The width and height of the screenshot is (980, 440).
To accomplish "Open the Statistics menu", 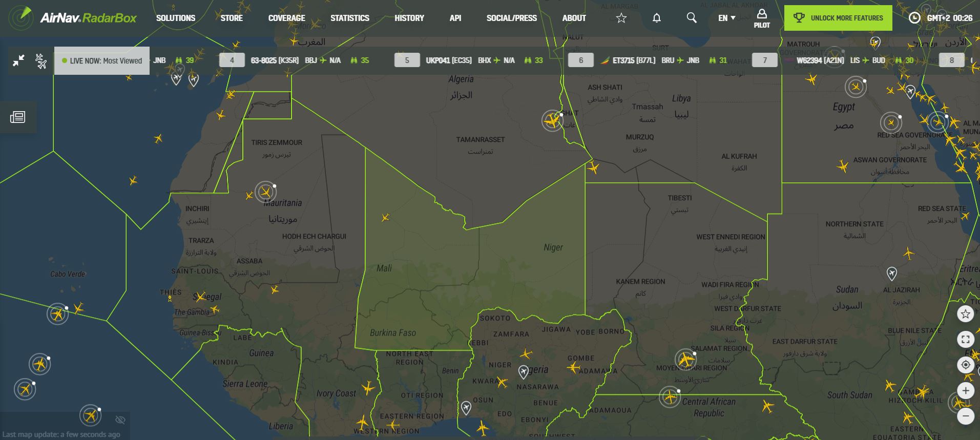I will [349, 18].
